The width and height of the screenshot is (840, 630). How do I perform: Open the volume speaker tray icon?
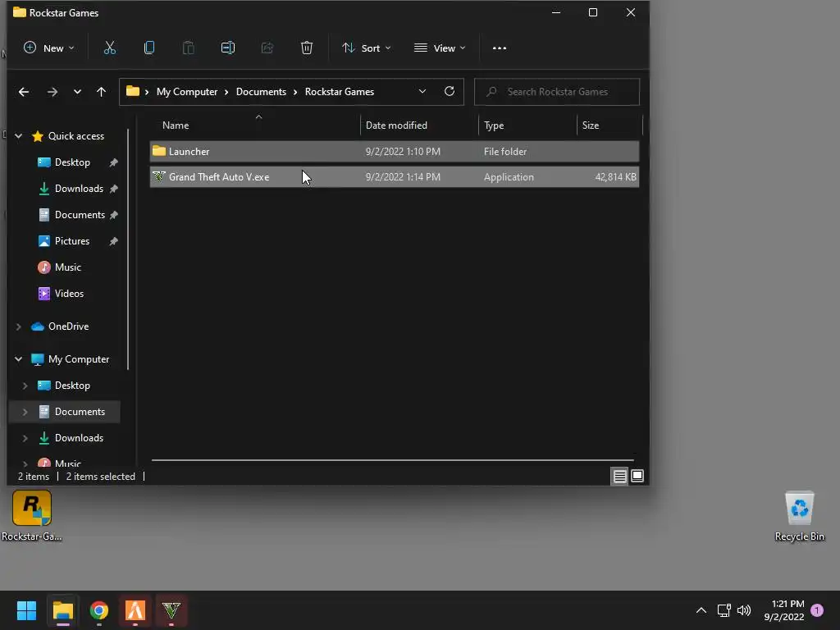pos(744,610)
